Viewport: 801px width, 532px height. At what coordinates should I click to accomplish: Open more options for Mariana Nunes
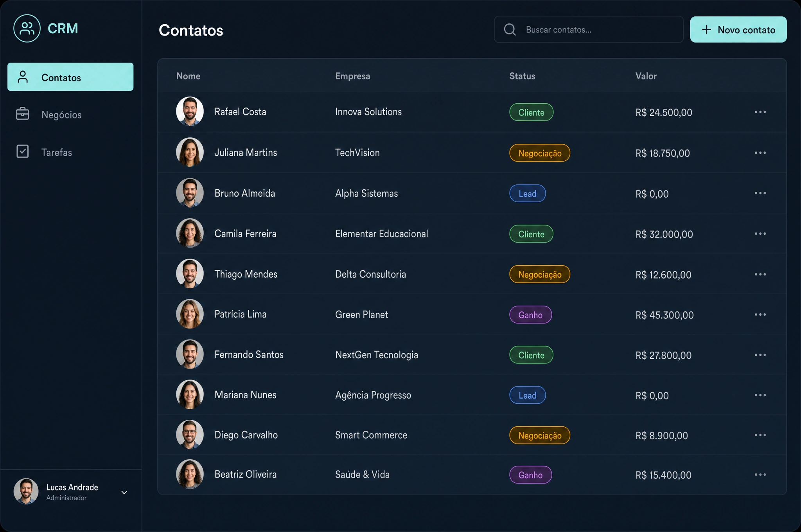click(760, 395)
